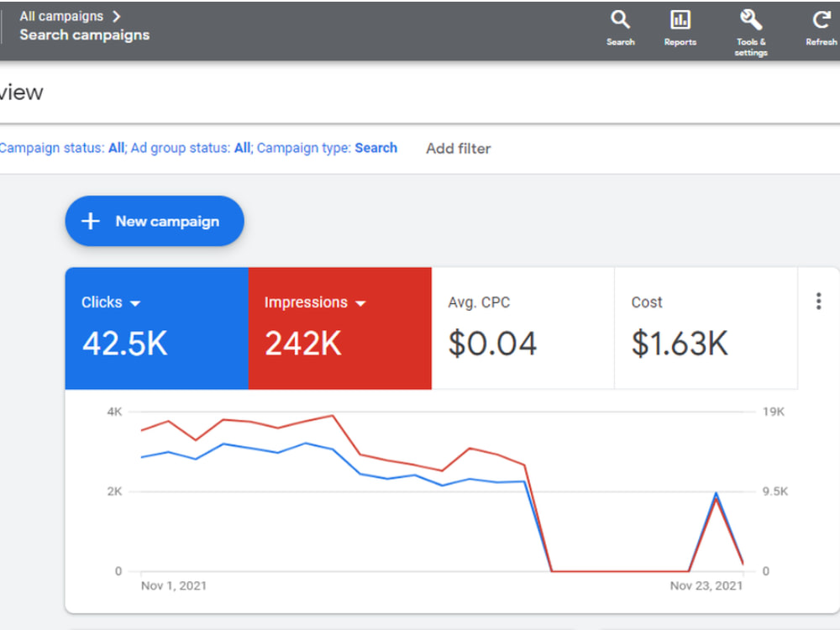Image resolution: width=840 pixels, height=630 pixels.
Task: Click the $0.04 average CPC value
Action: point(492,344)
